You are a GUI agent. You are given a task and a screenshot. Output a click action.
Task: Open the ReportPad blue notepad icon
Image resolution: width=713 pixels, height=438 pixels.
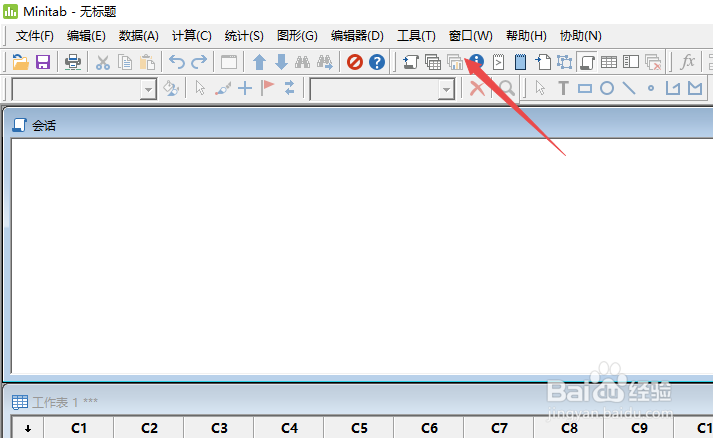tap(520, 62)
